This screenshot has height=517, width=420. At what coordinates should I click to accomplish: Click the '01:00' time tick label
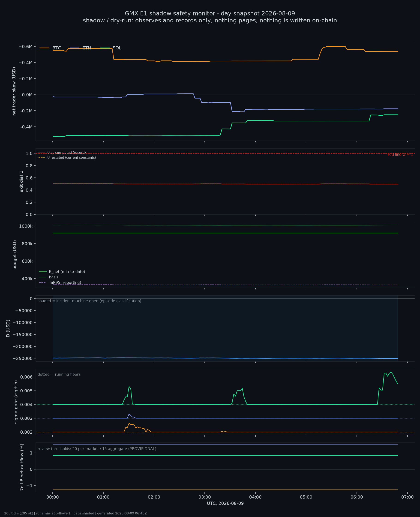click(x=103, y=497)
